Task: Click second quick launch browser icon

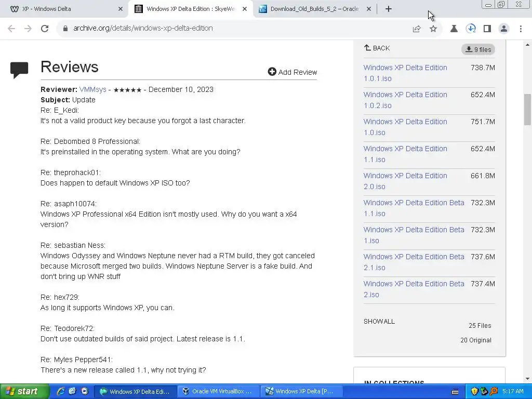Action: tap(73, 391)
